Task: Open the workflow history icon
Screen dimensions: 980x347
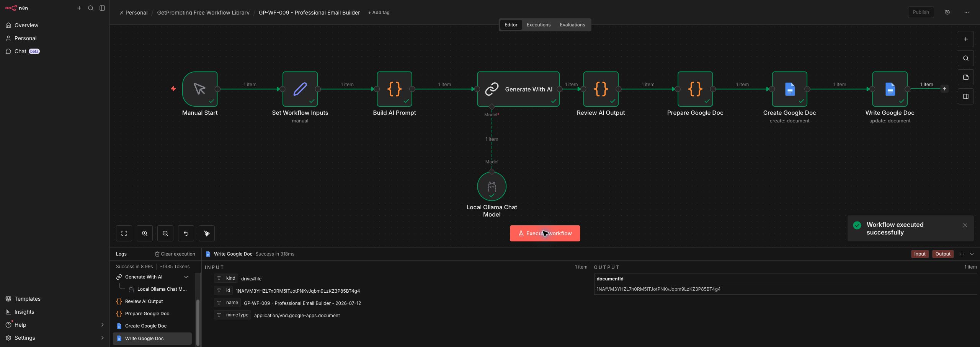Action: point(947,12)
